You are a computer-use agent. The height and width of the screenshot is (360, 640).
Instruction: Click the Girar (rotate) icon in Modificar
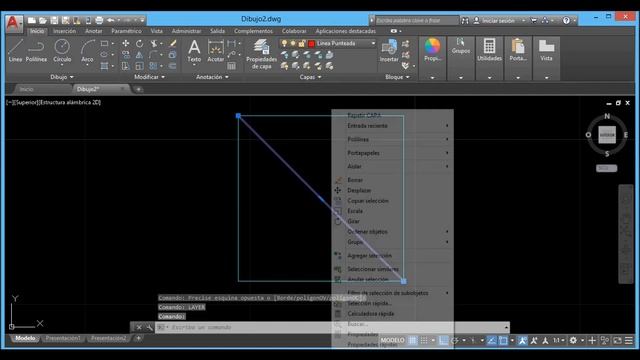coord(140,43)
